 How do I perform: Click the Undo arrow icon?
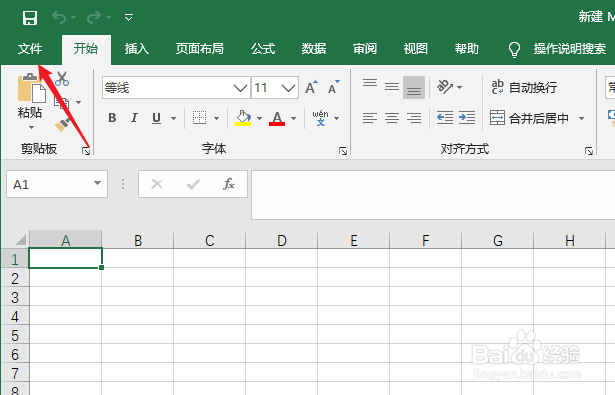(x=59, y=18)
